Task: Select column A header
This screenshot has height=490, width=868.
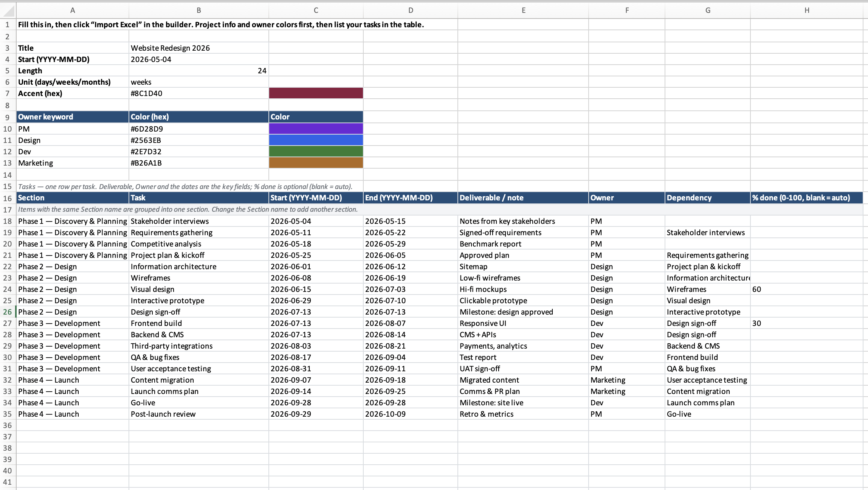Action: (x=73, y=11)
